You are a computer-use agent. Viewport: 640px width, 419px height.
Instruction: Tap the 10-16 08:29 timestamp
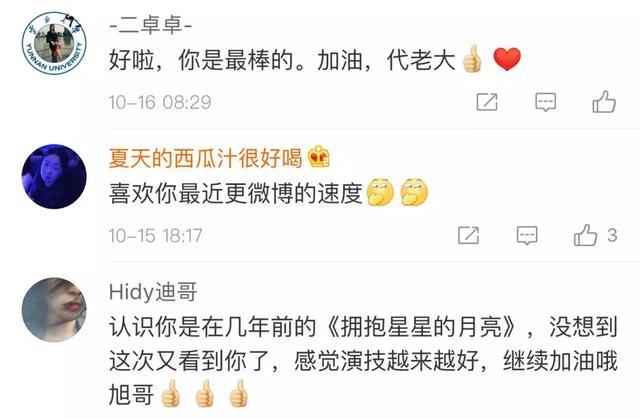(160, 102)
